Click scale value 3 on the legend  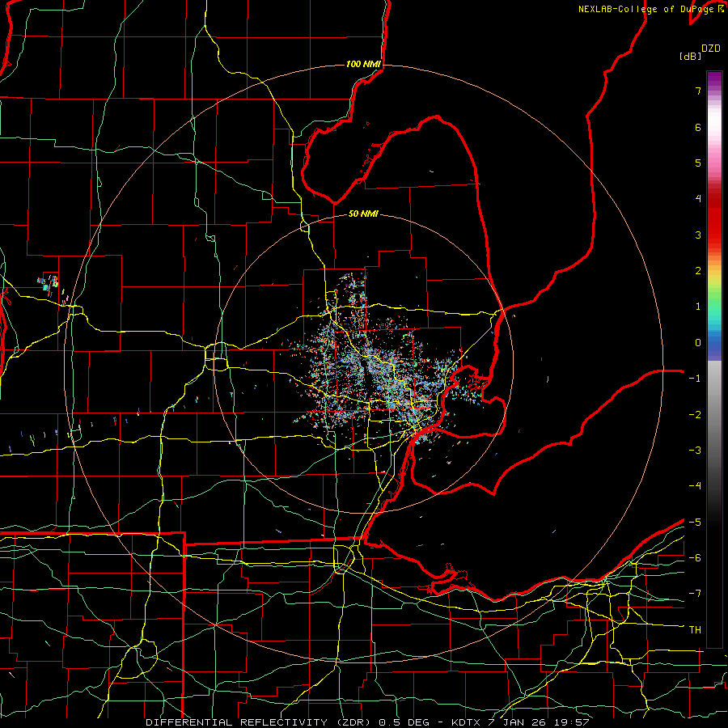pos(698,235)
